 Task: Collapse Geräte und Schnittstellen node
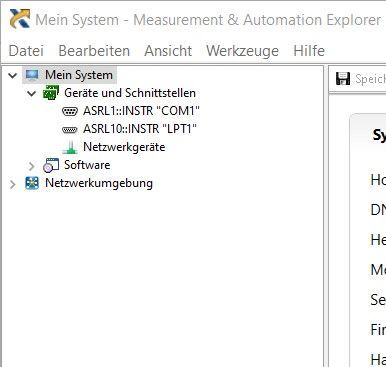[32, 93]
